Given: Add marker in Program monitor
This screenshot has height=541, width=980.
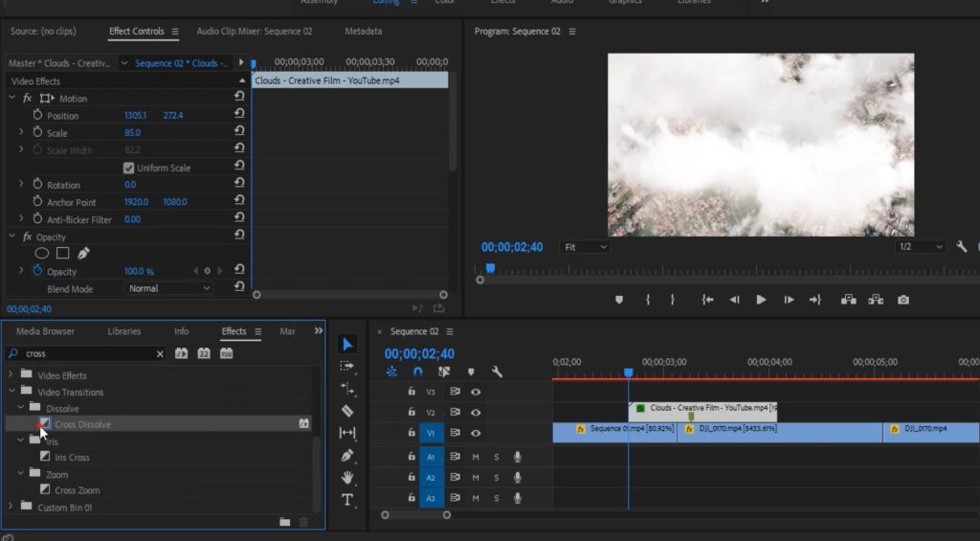Looking at the screenshot, I should pyautogui.click(x=619, y=300).
